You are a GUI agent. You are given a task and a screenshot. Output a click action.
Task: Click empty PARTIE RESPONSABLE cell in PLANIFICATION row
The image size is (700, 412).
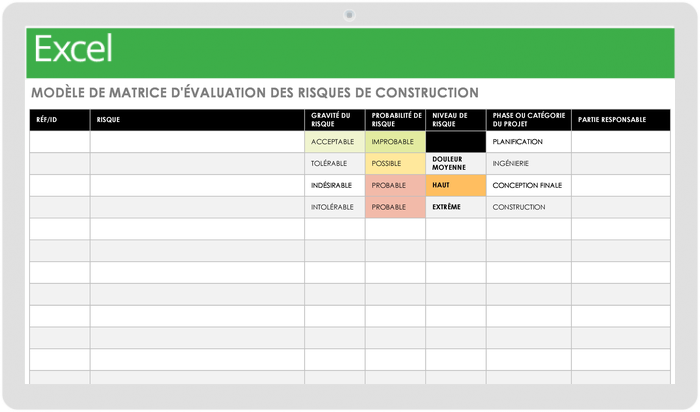(621, 141)
